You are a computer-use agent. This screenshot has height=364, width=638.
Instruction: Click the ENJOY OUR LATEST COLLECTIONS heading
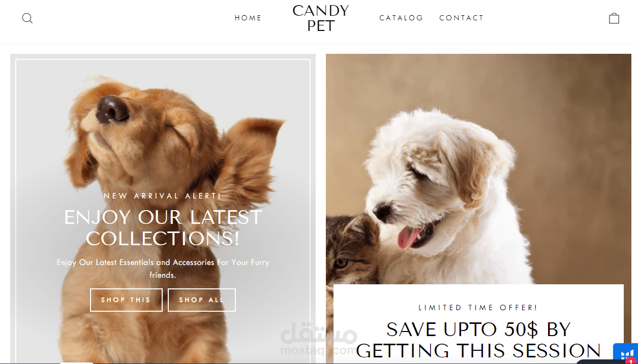click(163, 228)
